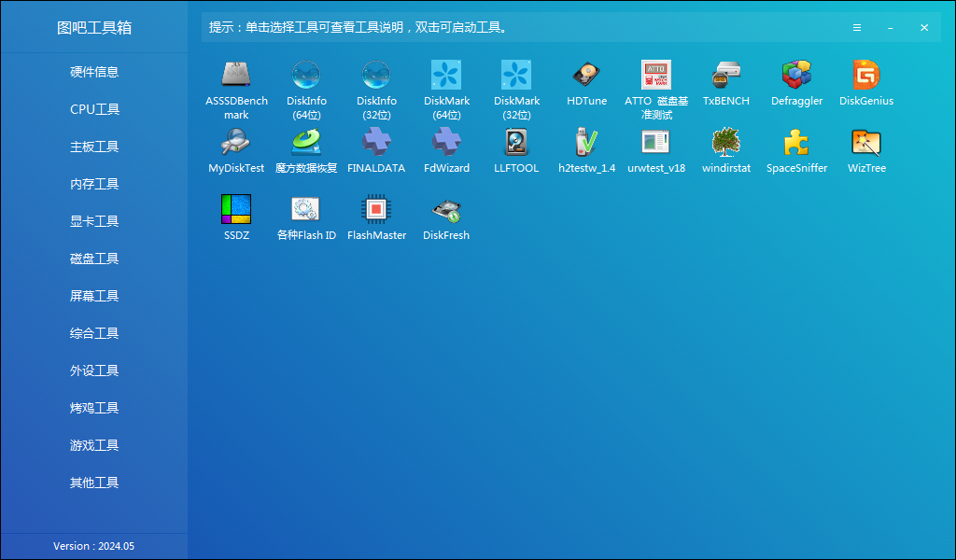956x560 pixels.
Task: Select the TxBENCH tool icon
Action: tap(726, 75)
